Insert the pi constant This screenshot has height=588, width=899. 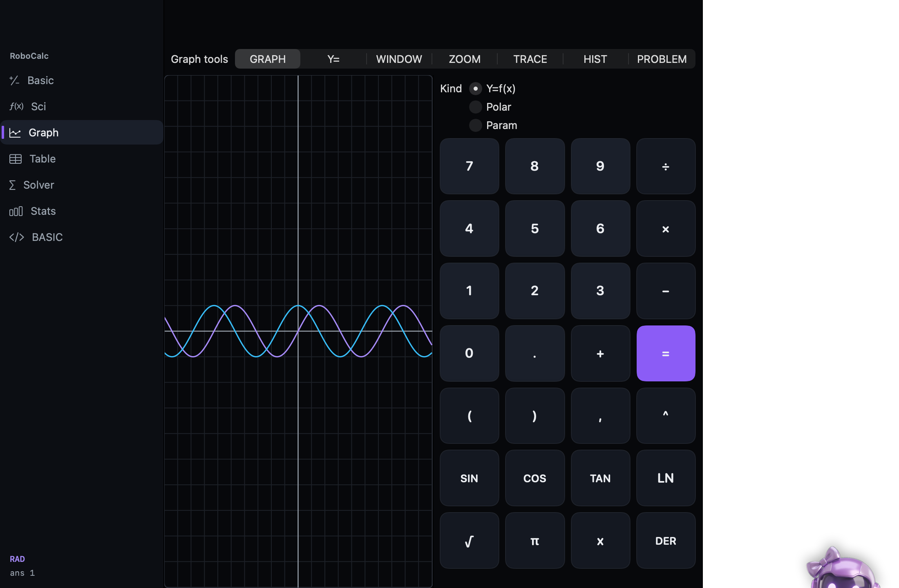coord(535,541)
